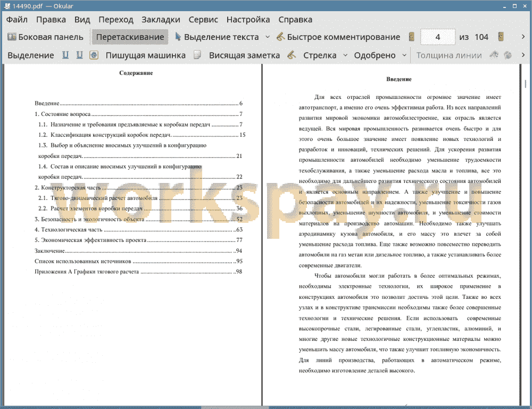Select the first underline annotation icon
532x409 pixels.
[65, 55]
